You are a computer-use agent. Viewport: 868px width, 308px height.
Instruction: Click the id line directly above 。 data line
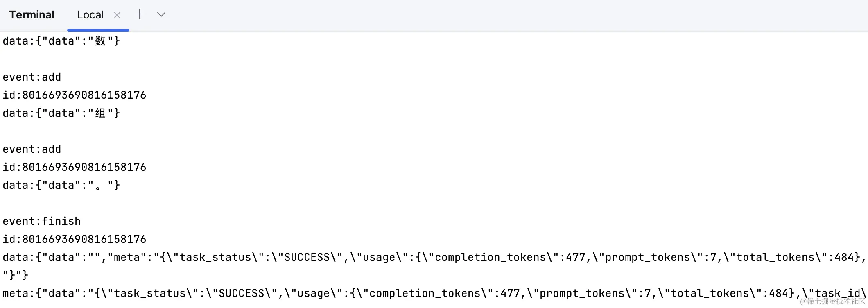(x=75, y=167)
